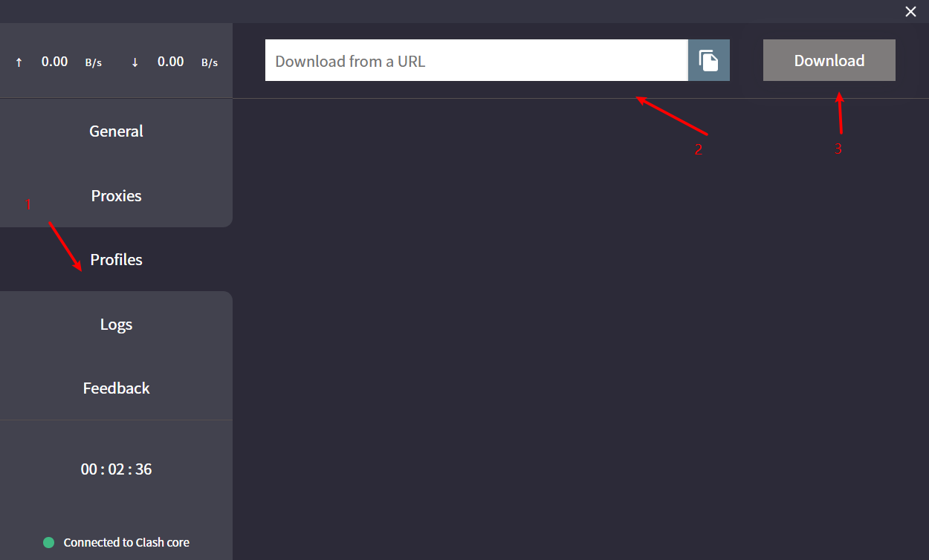Focus the Download from a URL field
929x560 pixels.
pyautogui.click(x=476, y=60)
